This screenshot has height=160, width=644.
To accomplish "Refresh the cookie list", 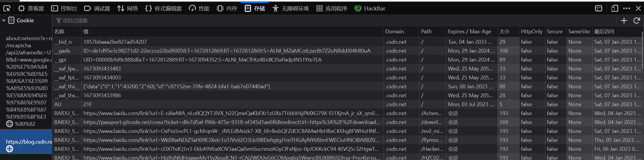I will pyautogui.click(x=637, y=21).
